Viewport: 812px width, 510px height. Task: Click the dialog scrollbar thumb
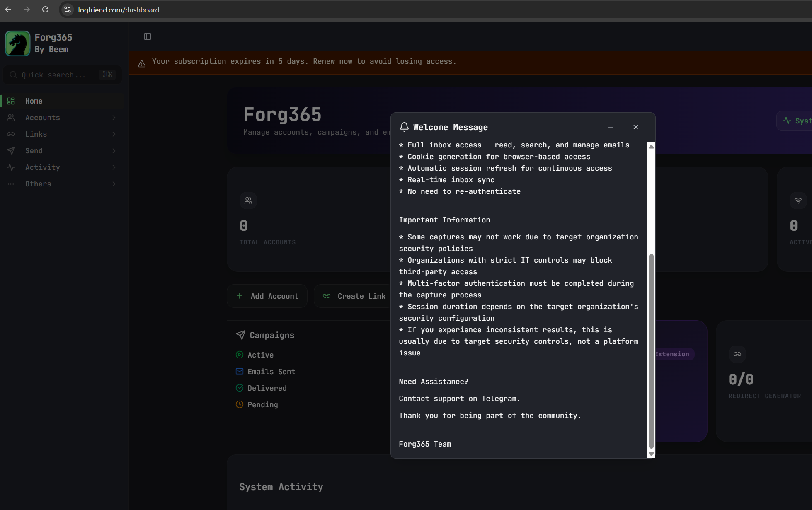(x=651, y=351)
